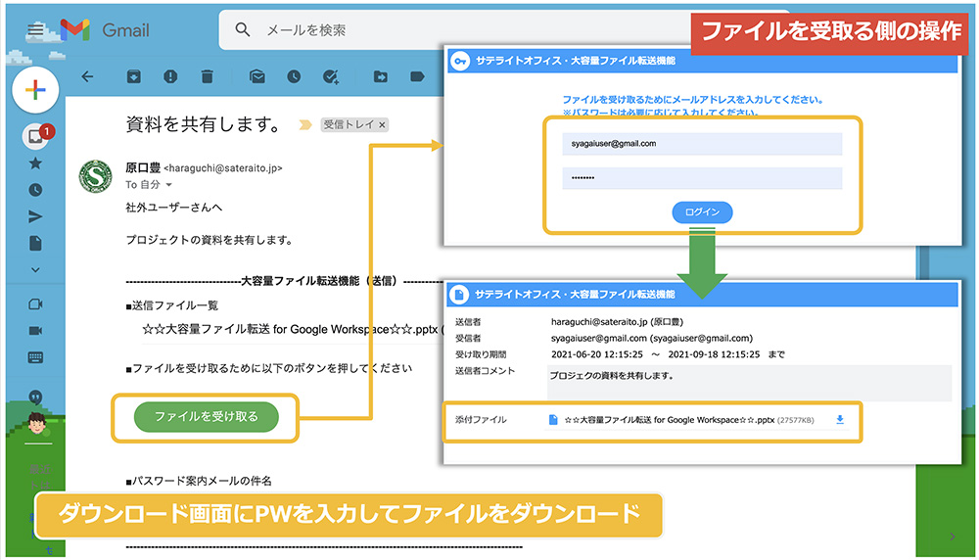Click the sender address haraguchi@sateraito.jp in dialog
979x560 pixels.
[599, 322]
